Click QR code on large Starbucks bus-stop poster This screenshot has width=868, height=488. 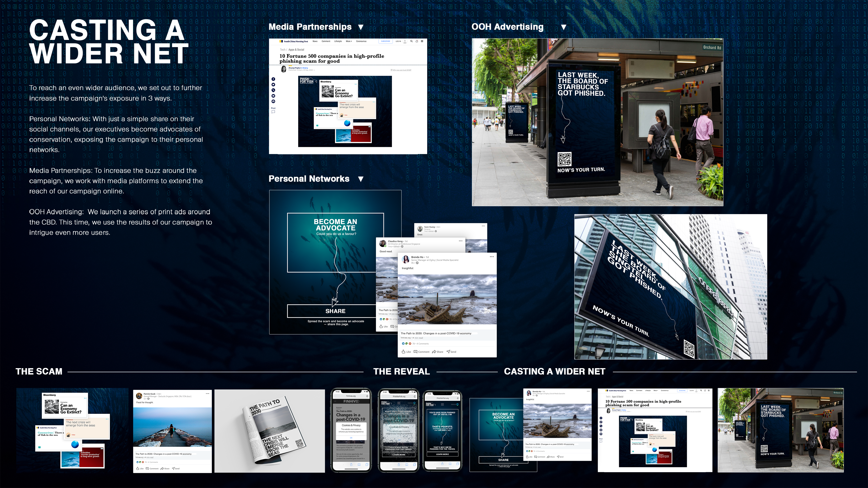(564, 159)
